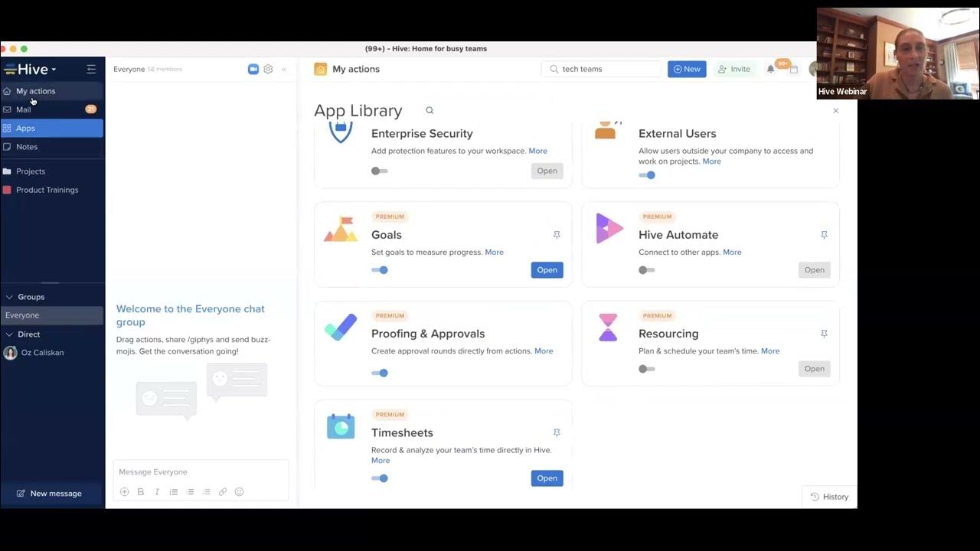Viewport: 980px width, 551px height.
Task: Click the tech teams search field
Action: [601, 68]
